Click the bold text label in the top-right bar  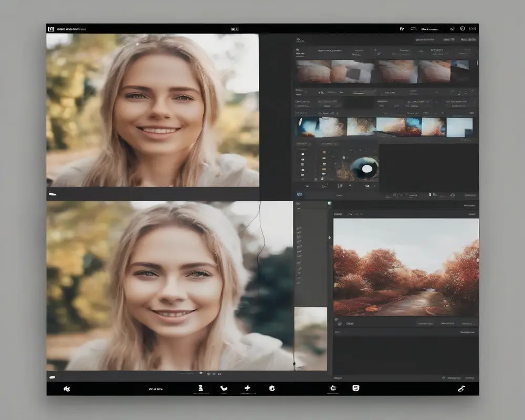[430, 29]
